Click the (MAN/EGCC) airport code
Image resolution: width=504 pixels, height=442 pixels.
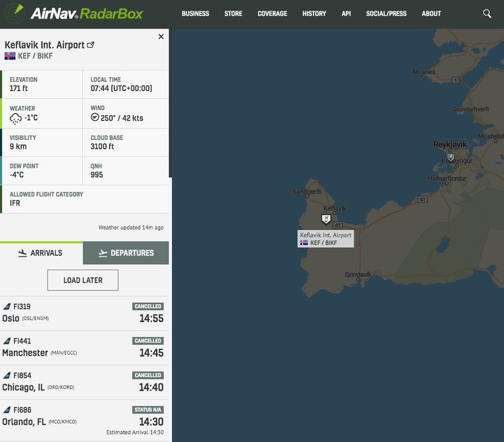point(64,352)
